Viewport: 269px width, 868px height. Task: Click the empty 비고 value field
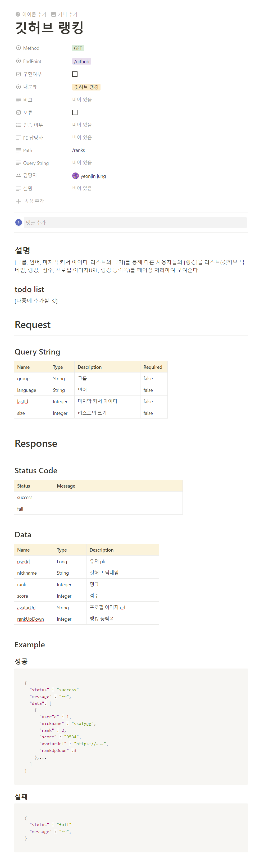[x=82, y=100]
